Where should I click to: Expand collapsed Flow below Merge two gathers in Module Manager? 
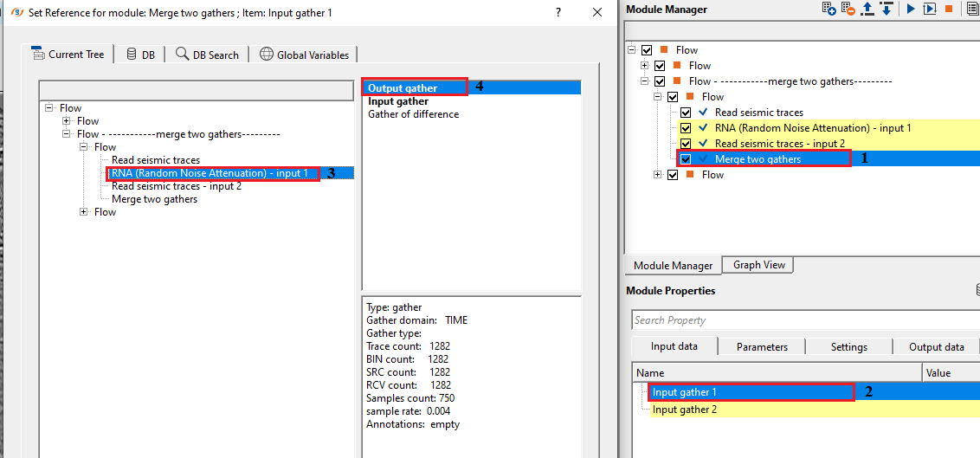click(x=658, y=175)
